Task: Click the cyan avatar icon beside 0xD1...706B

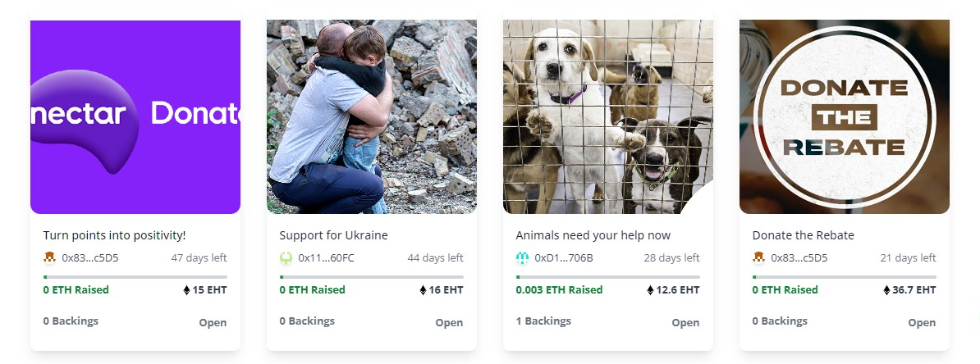Action: pos(522,258)
